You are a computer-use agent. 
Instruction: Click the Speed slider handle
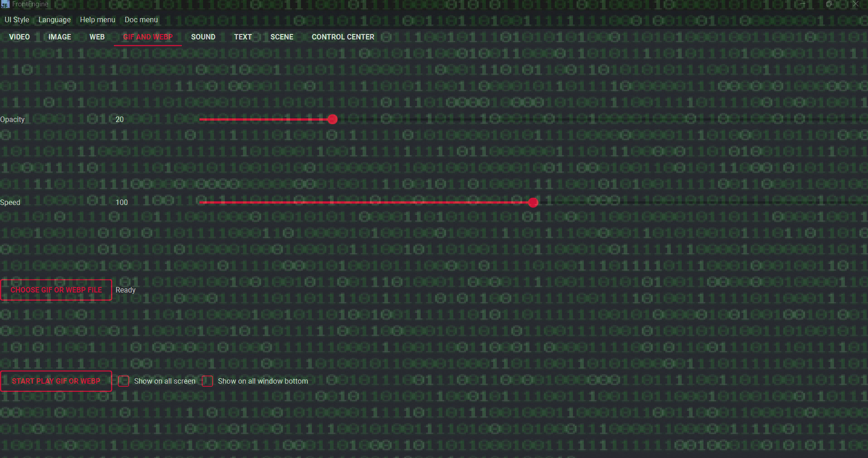click(x=533, y=203)
